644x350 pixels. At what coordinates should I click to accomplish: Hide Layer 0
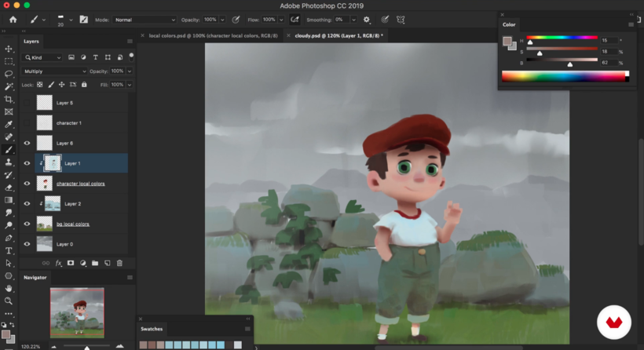pos(27,244)
